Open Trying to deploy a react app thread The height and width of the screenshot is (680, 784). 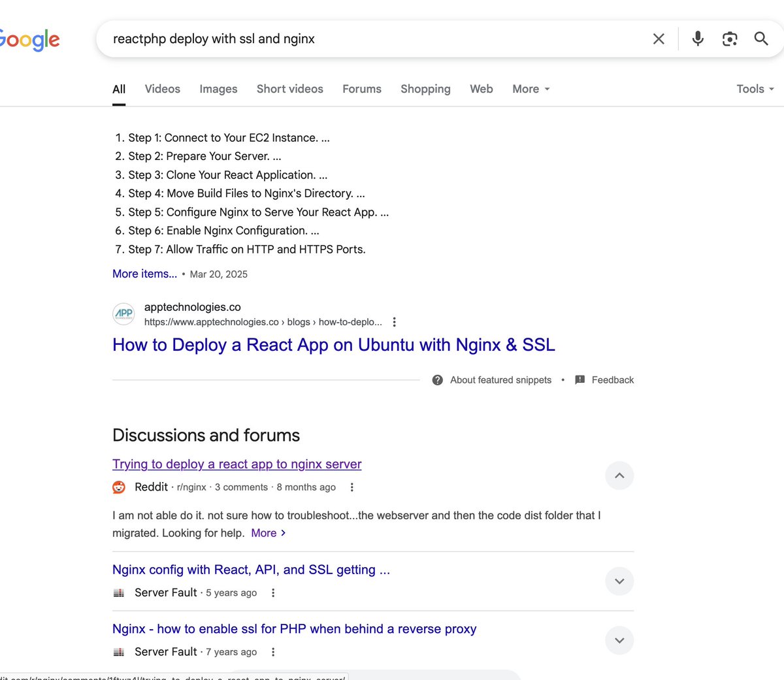(x=237, y=464)
